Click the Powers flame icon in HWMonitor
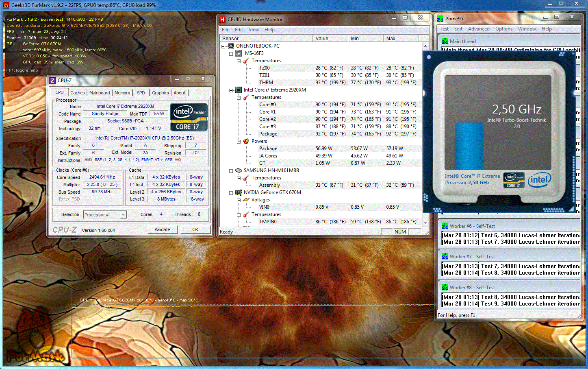This screenshot has height=369, width=588. tap(246, 141)
